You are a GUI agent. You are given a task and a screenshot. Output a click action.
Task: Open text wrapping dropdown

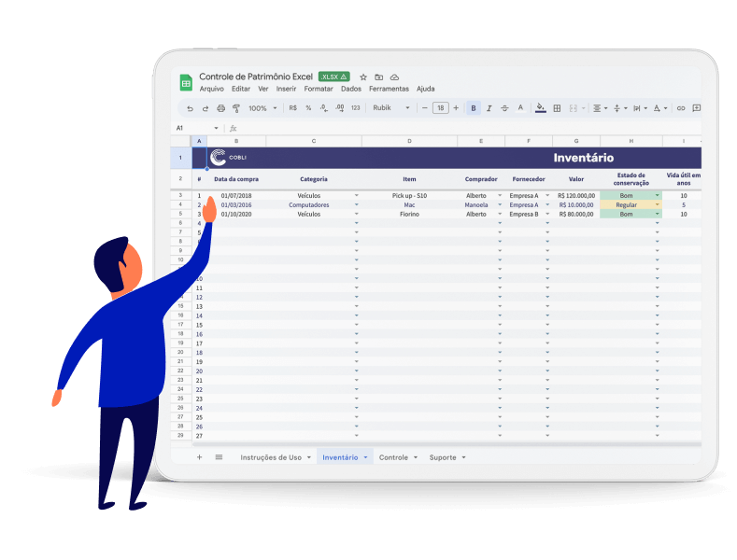640,108
